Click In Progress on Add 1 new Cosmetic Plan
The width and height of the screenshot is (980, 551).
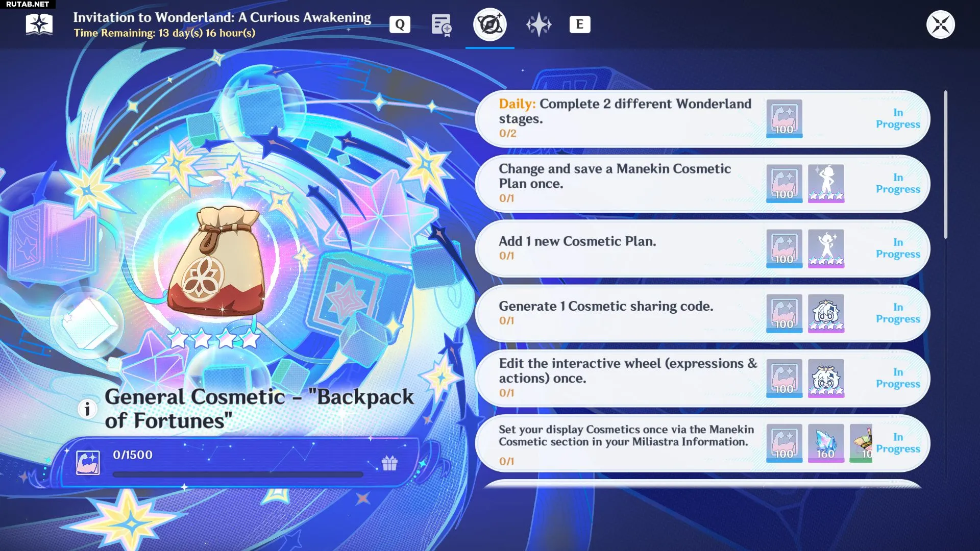[x=897, y=248]
